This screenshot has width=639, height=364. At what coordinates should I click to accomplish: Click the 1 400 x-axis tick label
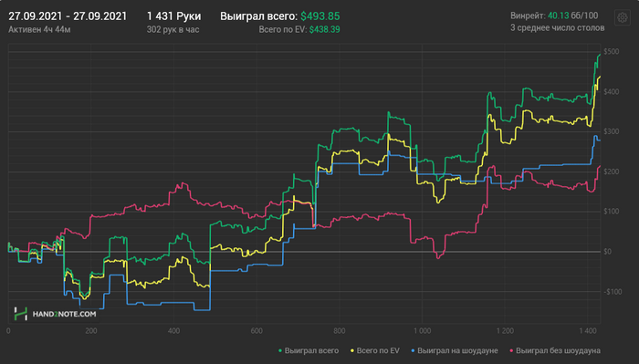(x=588, y=331)
